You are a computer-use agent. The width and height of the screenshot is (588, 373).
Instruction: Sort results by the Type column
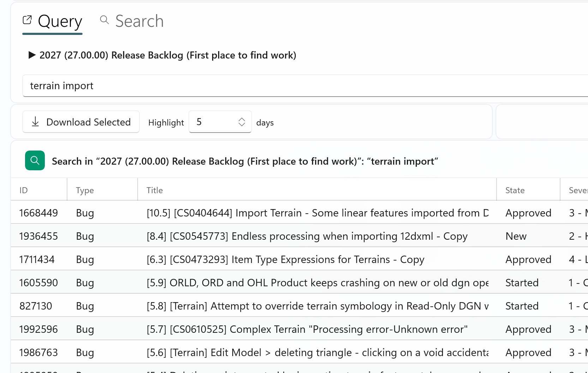(85, 190)
